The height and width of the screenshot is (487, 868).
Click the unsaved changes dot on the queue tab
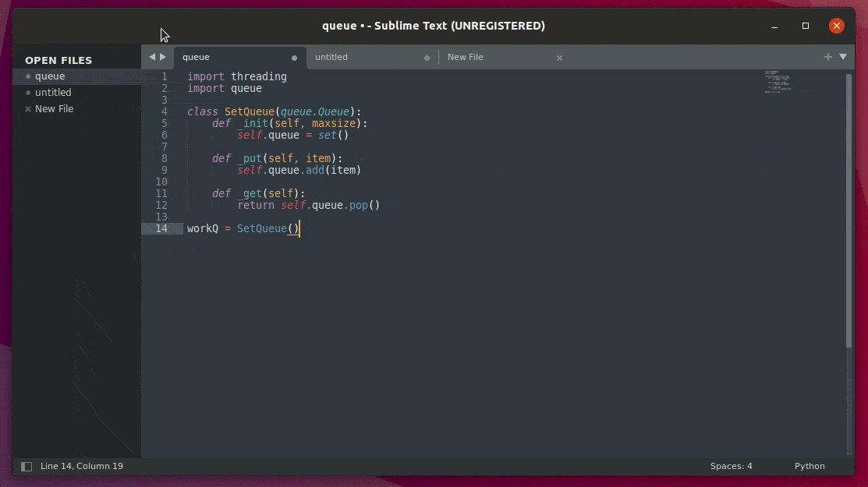294,58
